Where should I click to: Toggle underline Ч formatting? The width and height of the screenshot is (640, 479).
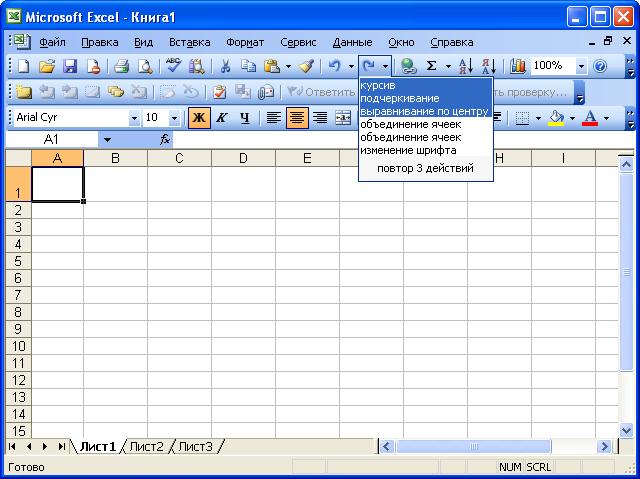coord(244,118)
